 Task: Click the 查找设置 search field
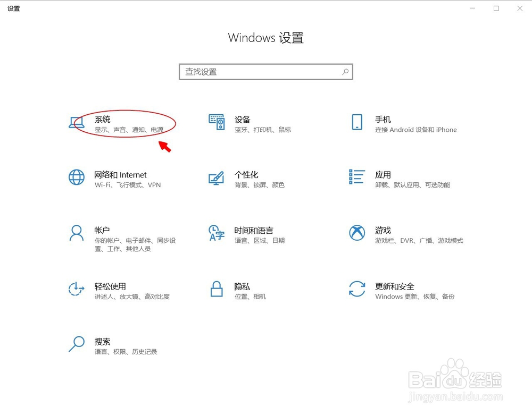click(x=255, y=71)
